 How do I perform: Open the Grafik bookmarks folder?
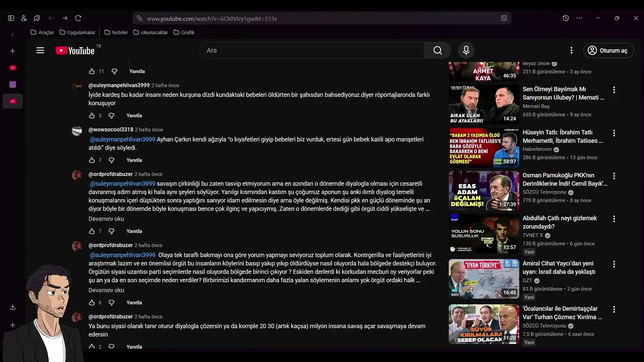point(184,32)
